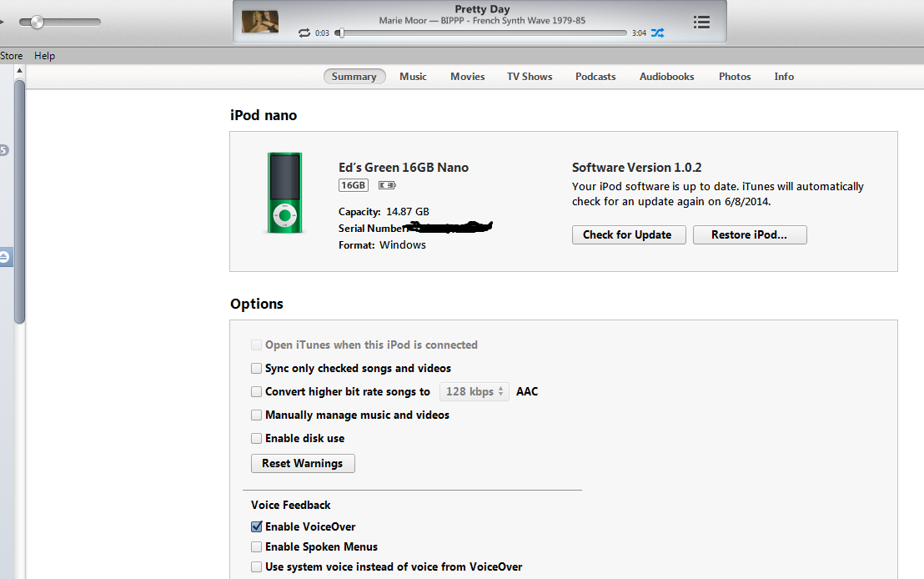Image resolution: width=924 pixels, height=579 pixels.
Task: Select the Info tab
Action: tap(784, 77)
